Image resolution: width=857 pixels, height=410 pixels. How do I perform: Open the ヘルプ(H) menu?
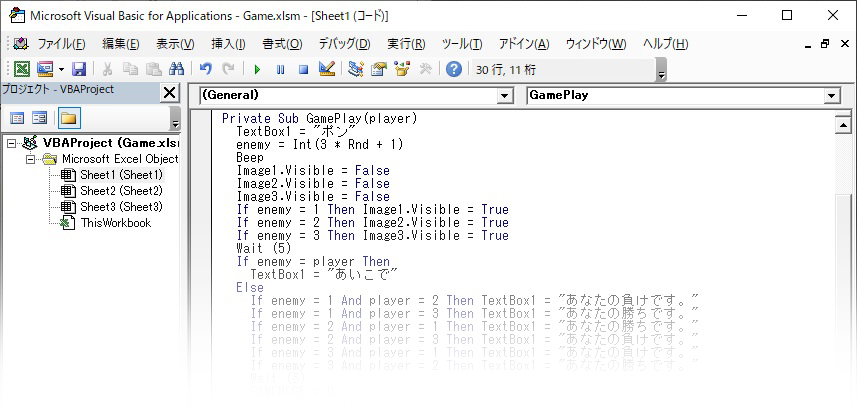[665, 44]
